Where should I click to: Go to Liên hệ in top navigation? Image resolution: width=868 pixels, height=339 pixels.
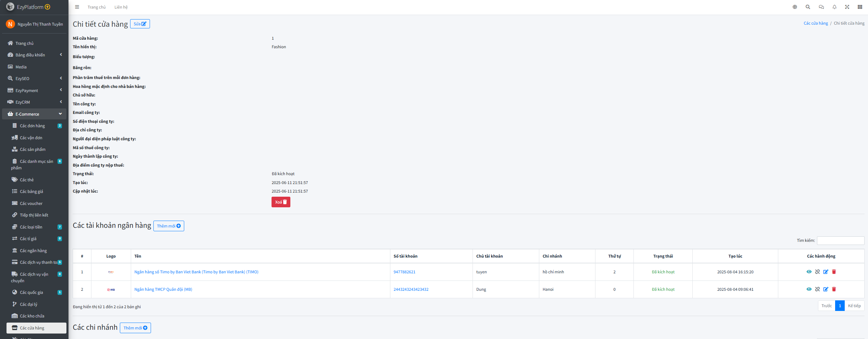121,7
